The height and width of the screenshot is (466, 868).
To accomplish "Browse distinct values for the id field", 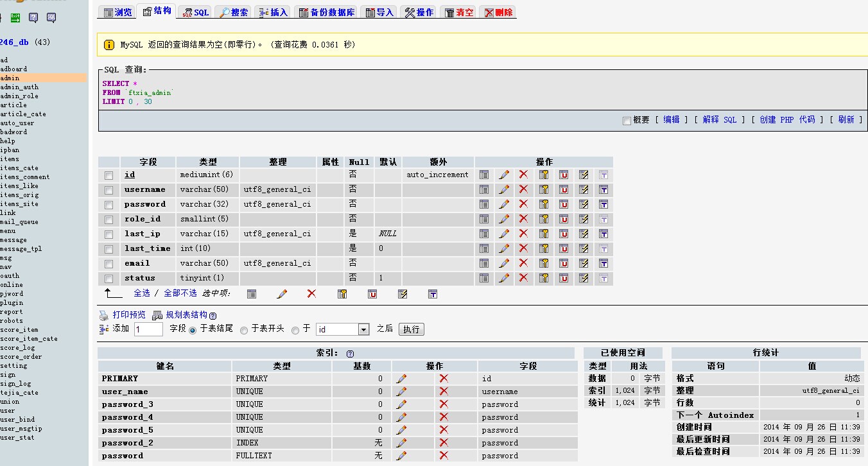I will pyautogui.click(x=484, y=175).
